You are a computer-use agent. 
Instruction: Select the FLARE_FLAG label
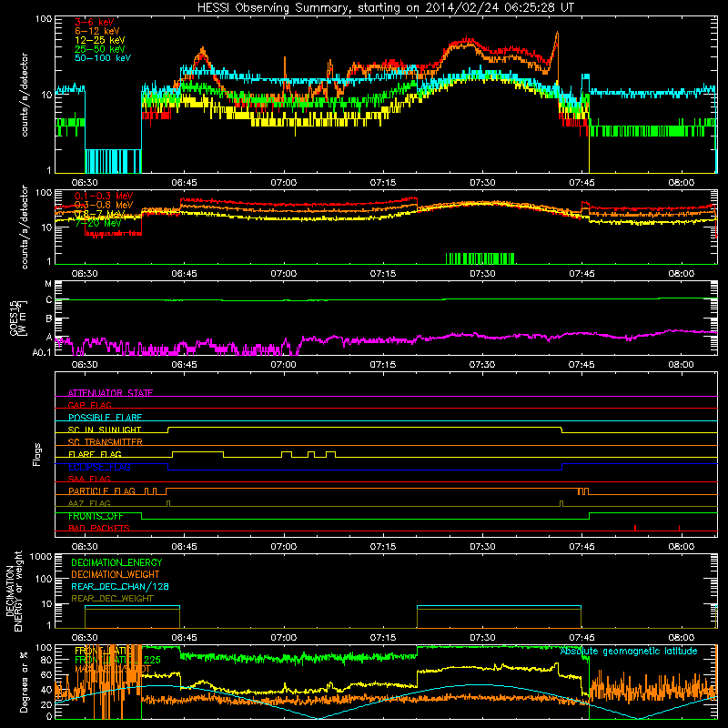coord(95,454)
